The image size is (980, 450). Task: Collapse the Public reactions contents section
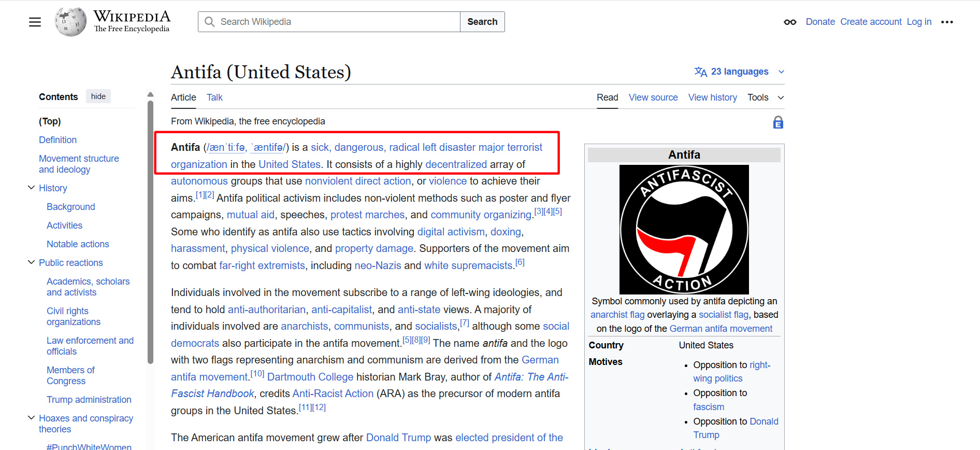click(x=32, y=262)
